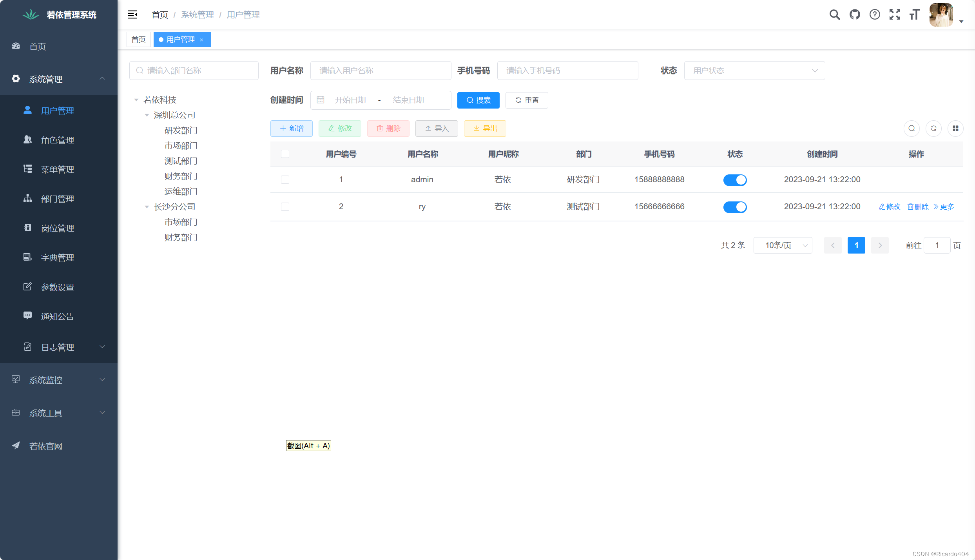Open column settings with the grid icon
Viewport: 975px width, 560px height.
tap(955, 128)
